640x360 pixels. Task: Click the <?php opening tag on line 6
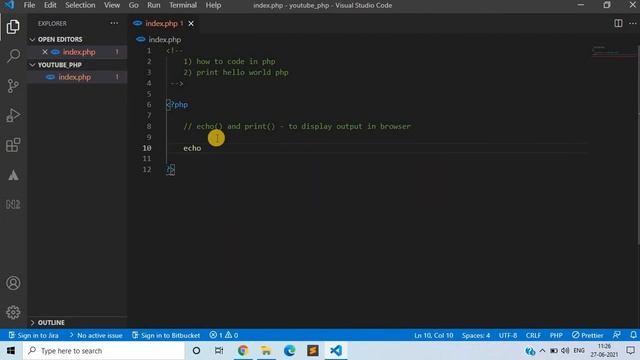click(177, 105)
